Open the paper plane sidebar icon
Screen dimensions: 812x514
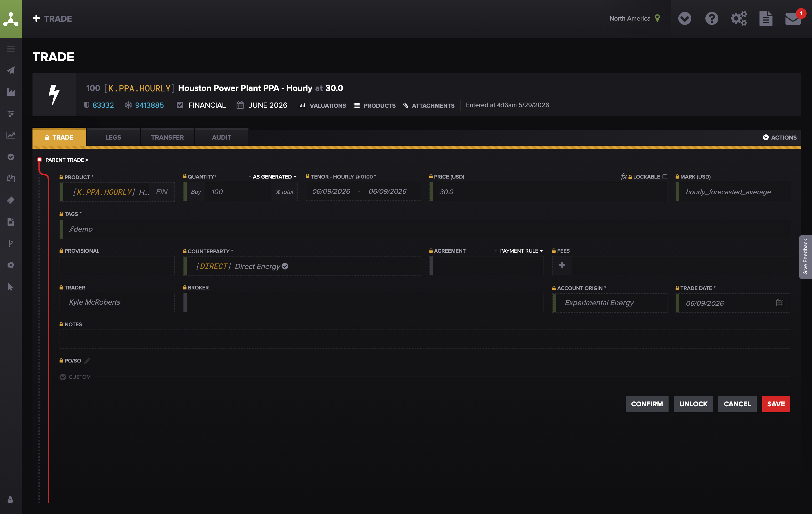click(11, 70)
